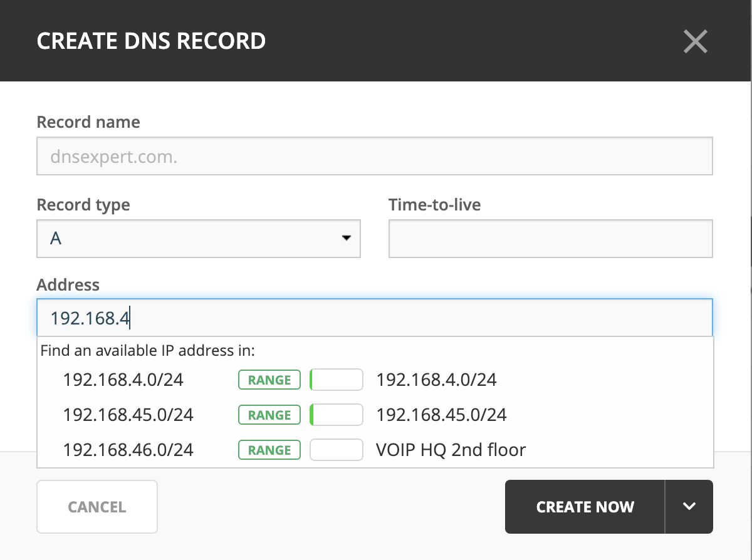The height and width of the screenshot is (560, 752).
Task: Click the Create DNS Record title header
Action: point(151,41)
